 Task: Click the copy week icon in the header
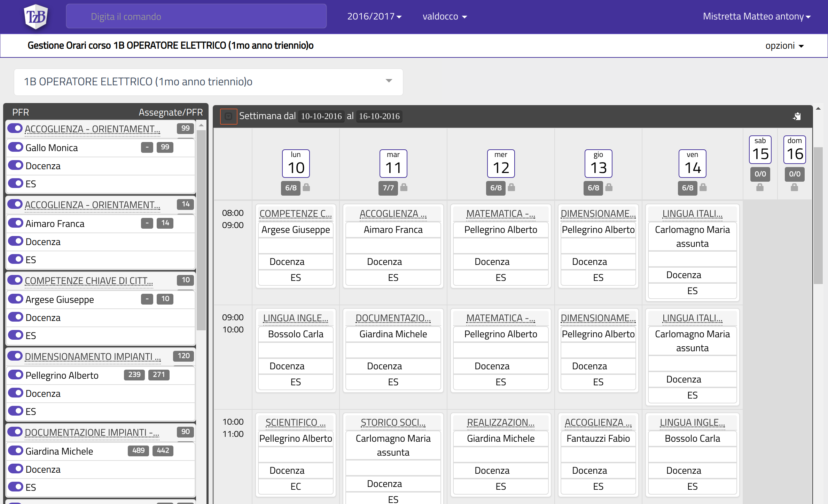point(797,116)
